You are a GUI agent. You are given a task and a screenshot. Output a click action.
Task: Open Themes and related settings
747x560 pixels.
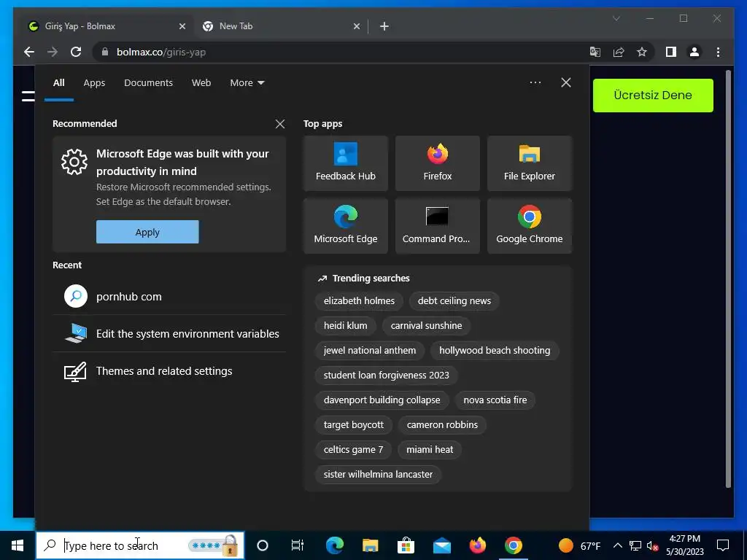pyautogui.click(x=169, y=371)
